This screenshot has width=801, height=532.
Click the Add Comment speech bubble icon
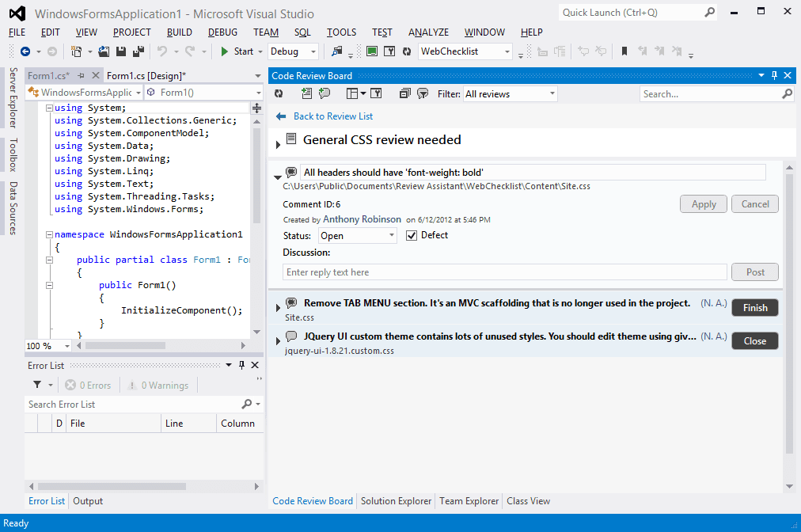click(x=325, y=93)
